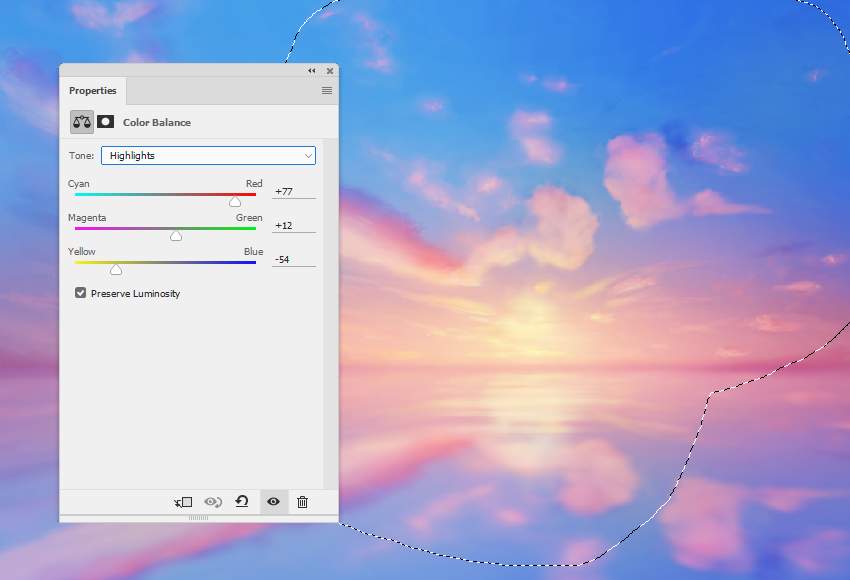Uncheck Preserve Luminosity checkbox
This screenshot has width=850, height=580.
click(81, 293)
